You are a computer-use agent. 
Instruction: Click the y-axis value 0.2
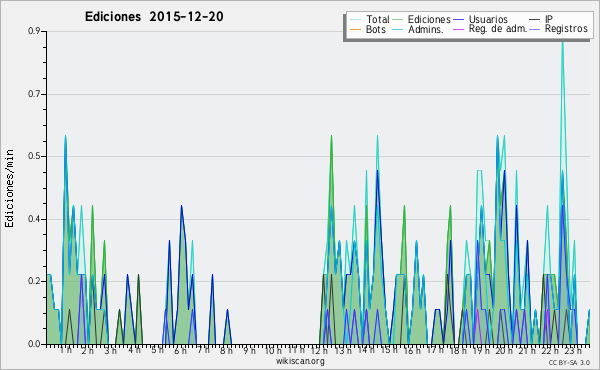[x=34, y=281]
